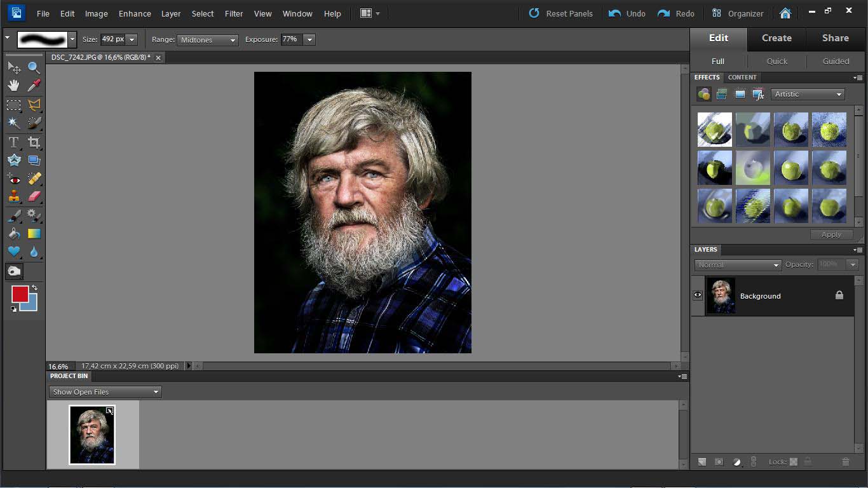Open the Range dropdown set to Midtones
The width and height of the screenshot is (868, 488).
pos(207,39)
